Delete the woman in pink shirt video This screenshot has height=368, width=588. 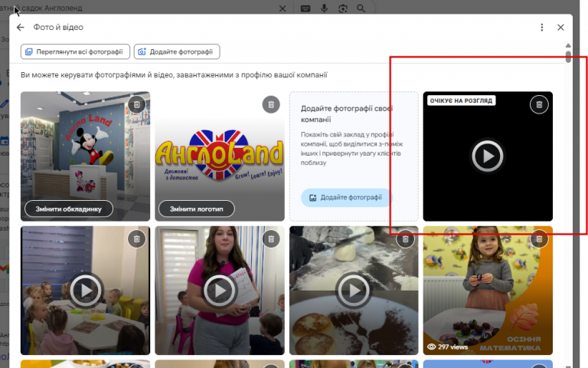pyautogui.click(x=271, y=239)
